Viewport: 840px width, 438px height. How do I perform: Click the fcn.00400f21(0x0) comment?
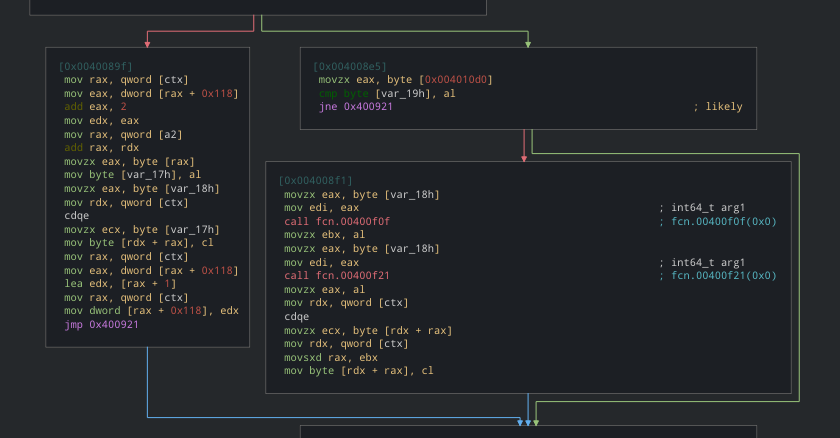(x=723, y=275)
